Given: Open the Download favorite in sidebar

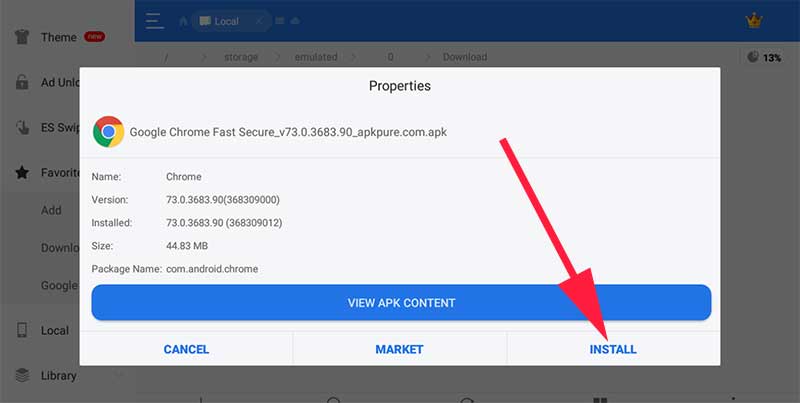Looking at the screenshot, I should point(60,247).
